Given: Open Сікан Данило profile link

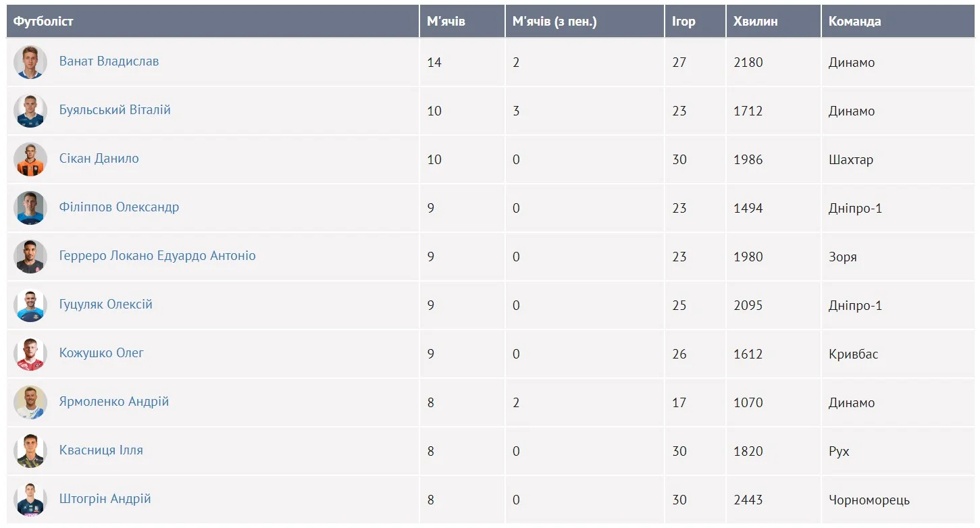Looking at the screenshot, I should coord(99,159).
